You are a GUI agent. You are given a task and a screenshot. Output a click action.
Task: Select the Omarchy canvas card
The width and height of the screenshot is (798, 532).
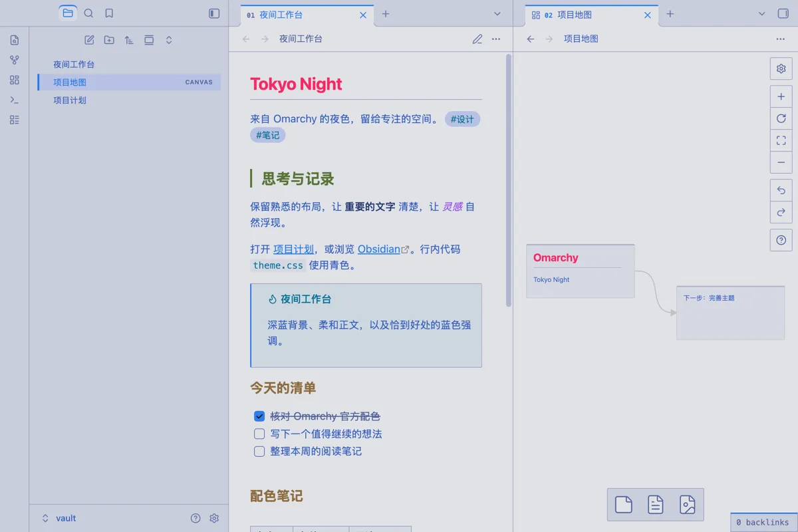click(581, 271)
